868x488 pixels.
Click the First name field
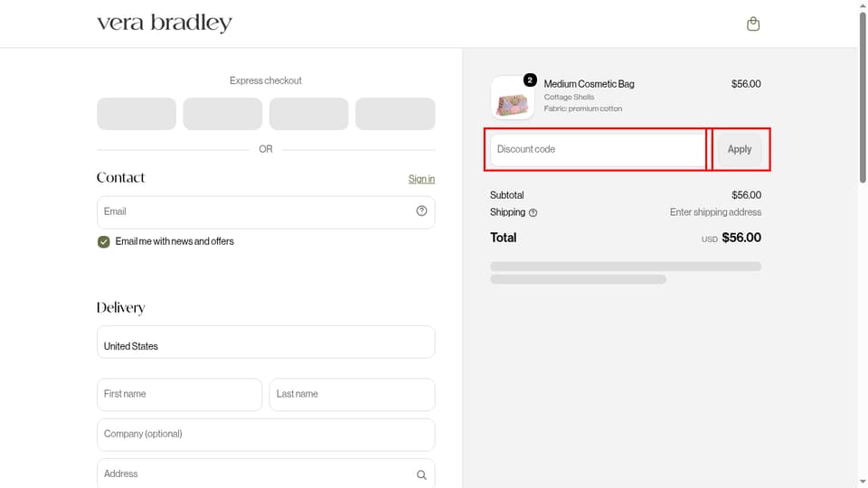coord(179,395)
